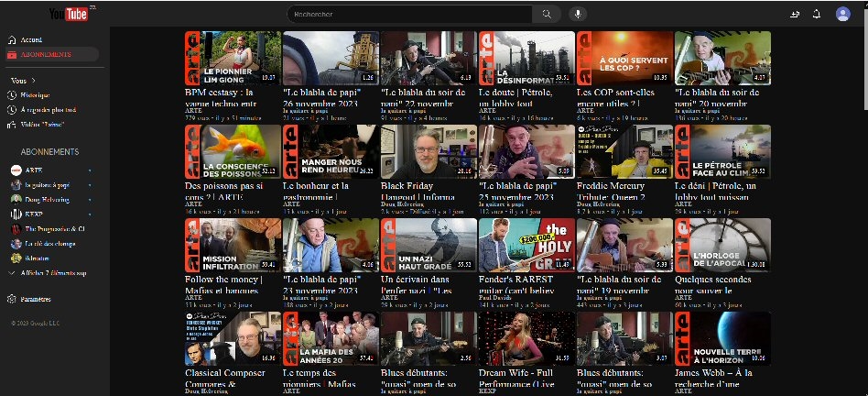Viewport: 868px width, 396px height.
Task: Expand Afficher 7 éléments supplémentaires
Action: pyautogui.click(x=49, y=273)
